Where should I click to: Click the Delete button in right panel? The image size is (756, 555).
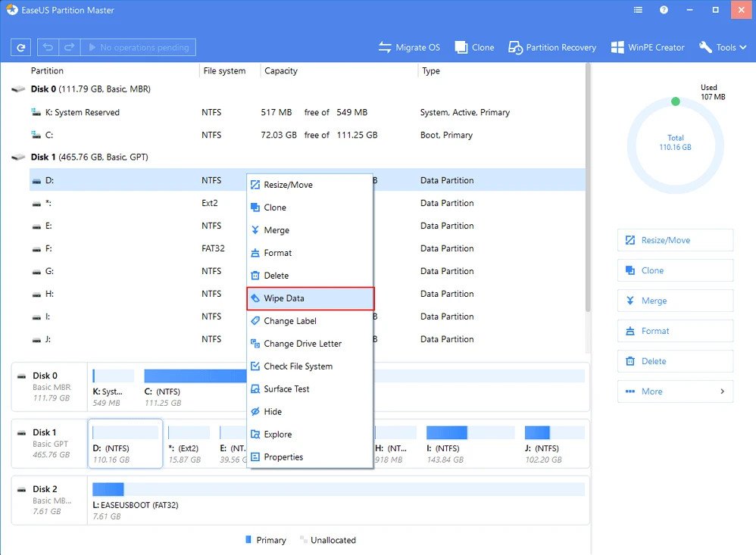674,361
